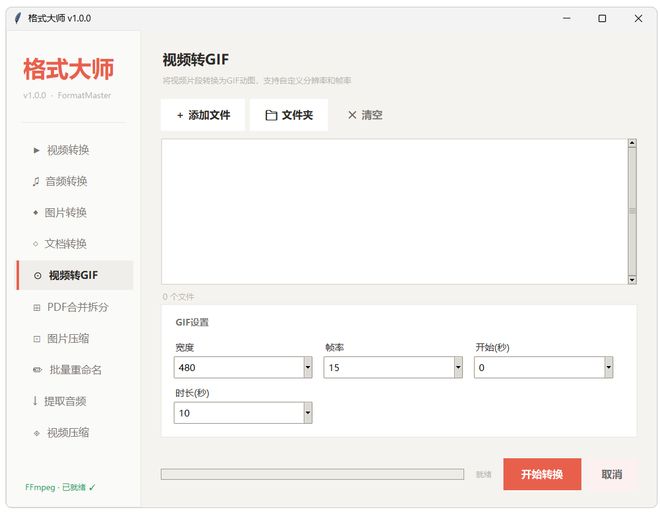This screenshot has height=516, width=660.
Task: Click the folder icon on the 文件夹 button
Action: pyautogui.click(x=271, y=115)
